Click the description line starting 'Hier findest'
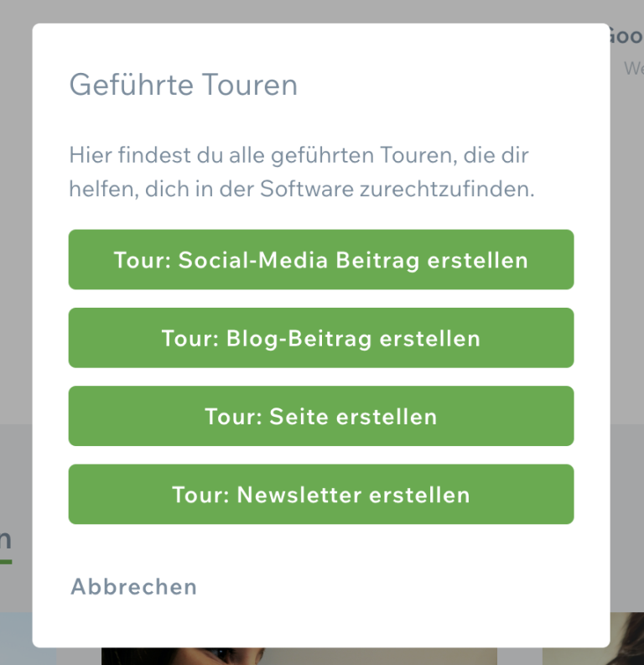The height and width of the screenshot is (665, 644). point(299,155)
